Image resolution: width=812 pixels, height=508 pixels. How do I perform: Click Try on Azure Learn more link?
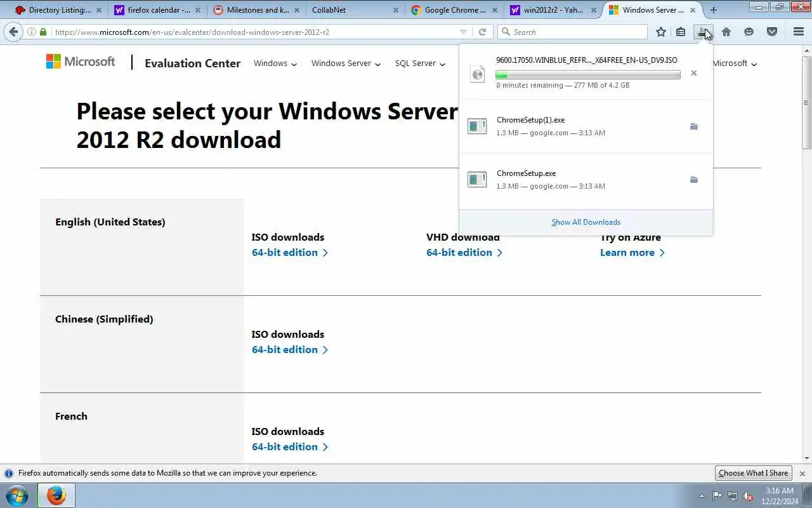pyautogui.click(x=632, y=253)
